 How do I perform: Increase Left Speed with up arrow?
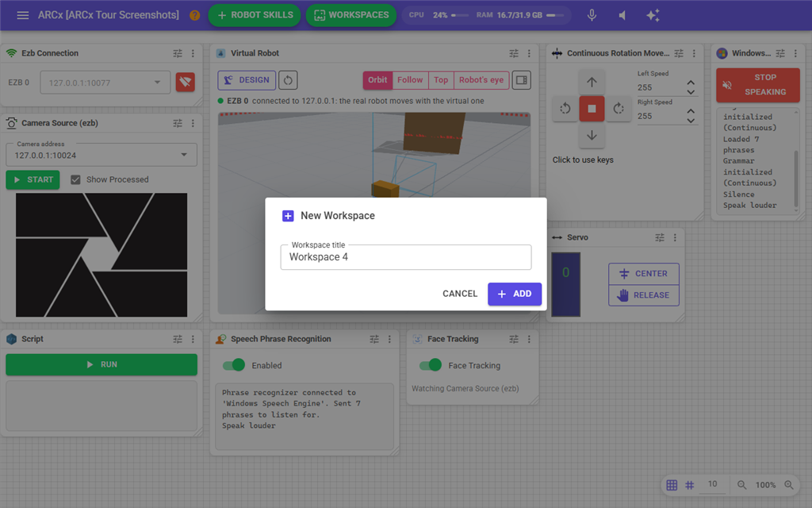[691, 83]
